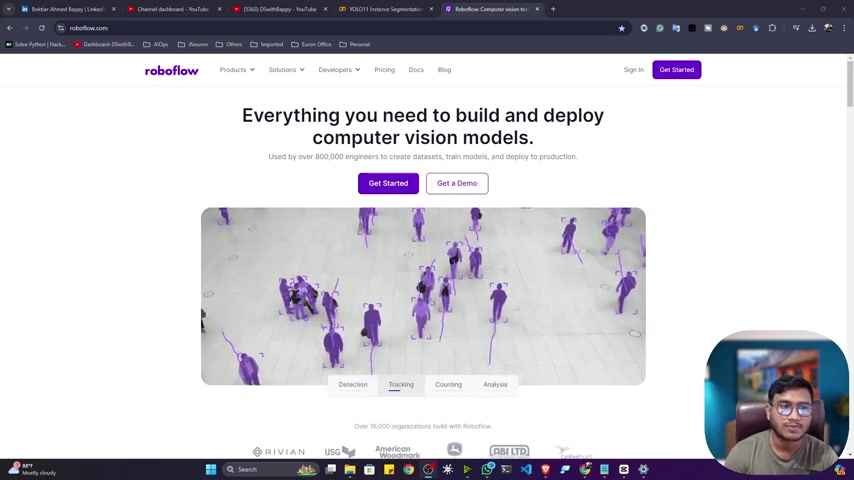Close the Roboflow browser tab
The image size is (854, 480).
(537, 9)
